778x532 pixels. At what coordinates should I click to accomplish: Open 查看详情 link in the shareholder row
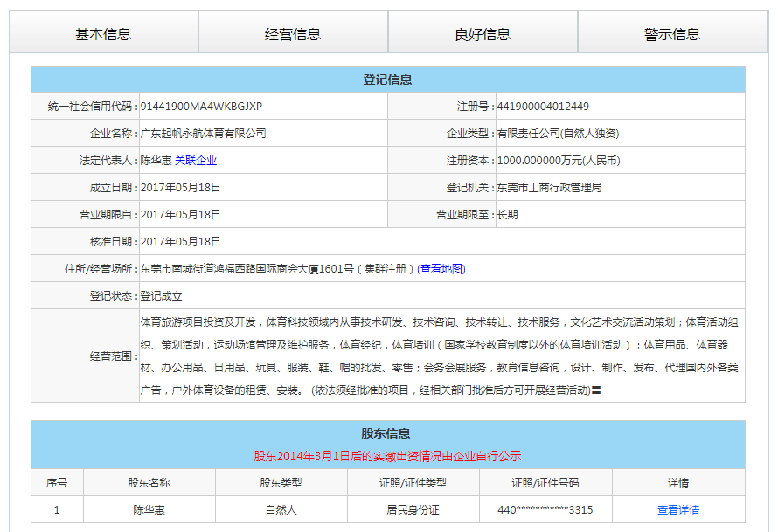pos(677,510)
